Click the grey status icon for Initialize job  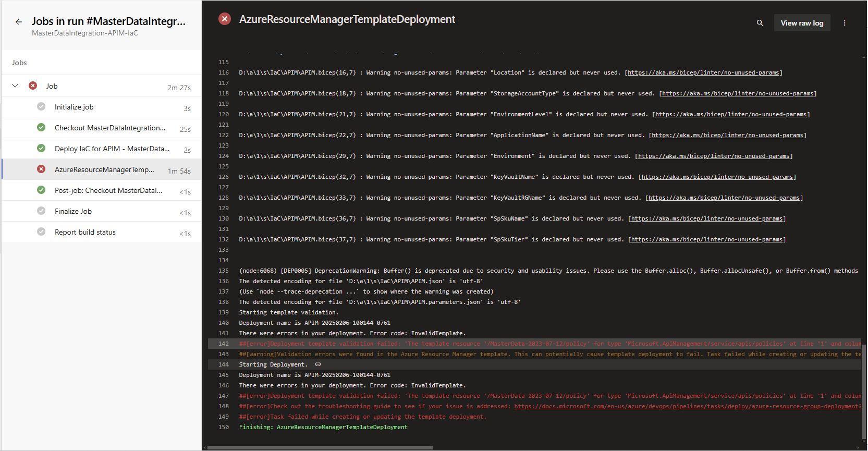tap(41, 106)
